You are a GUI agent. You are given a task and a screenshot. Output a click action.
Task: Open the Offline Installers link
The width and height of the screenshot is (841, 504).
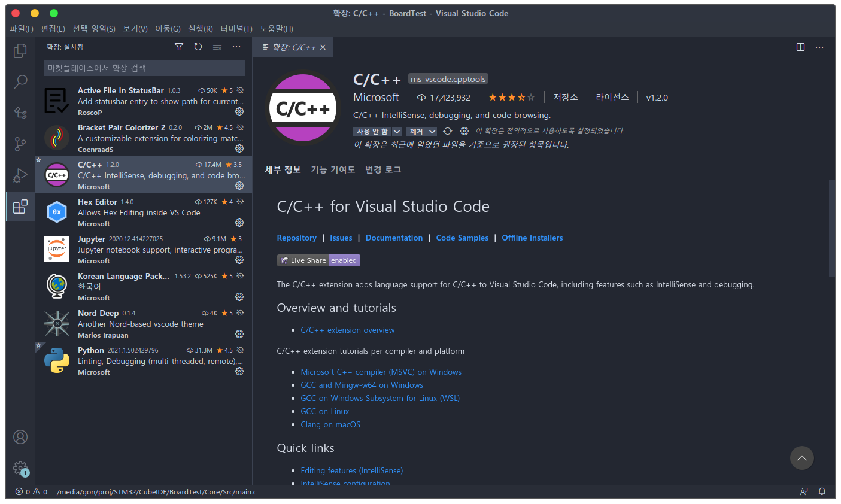532,238
